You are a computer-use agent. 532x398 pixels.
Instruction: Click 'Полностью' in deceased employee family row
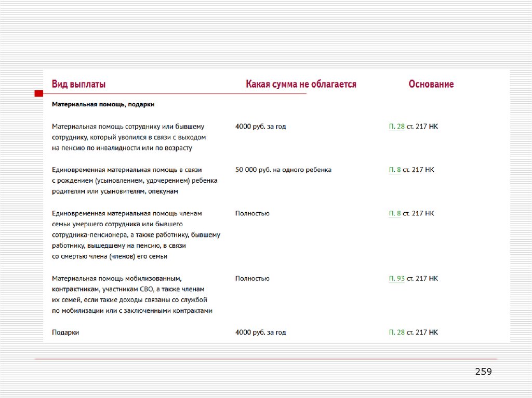click(252, 213)
